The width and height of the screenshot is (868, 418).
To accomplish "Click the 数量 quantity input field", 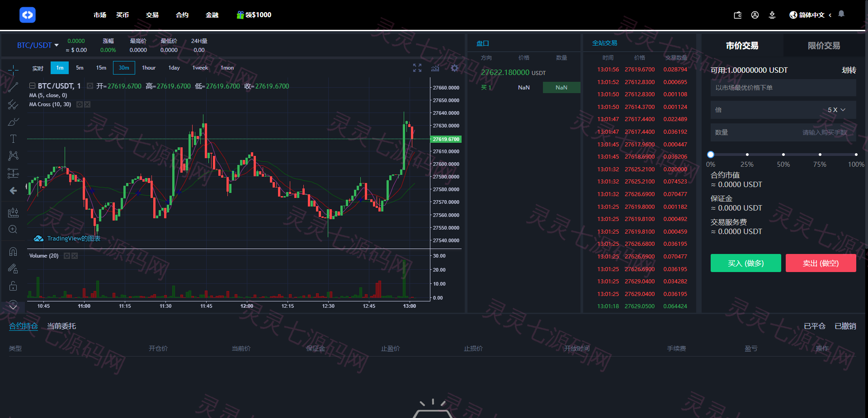I will [783, 132].
